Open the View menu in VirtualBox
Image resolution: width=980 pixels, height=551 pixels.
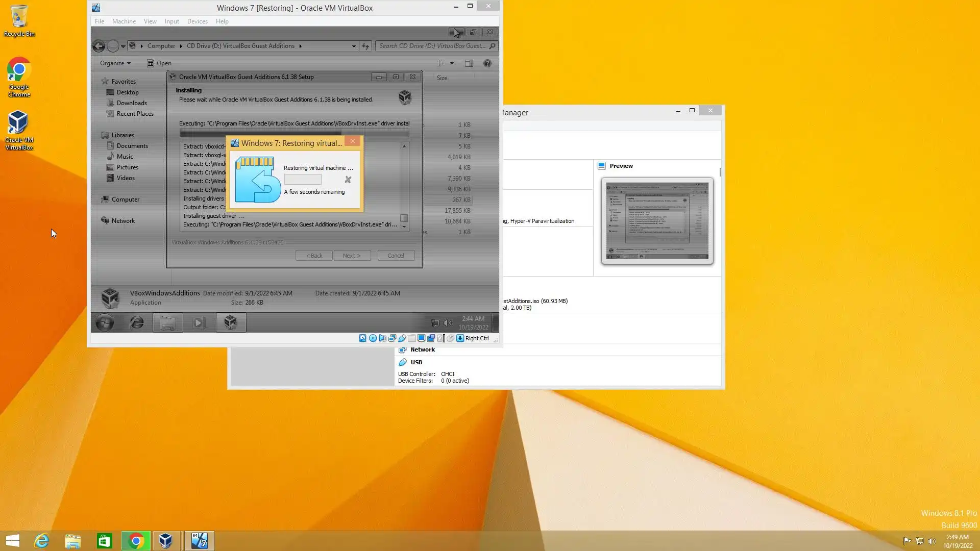pyautogui.click(x=150, y=21)
